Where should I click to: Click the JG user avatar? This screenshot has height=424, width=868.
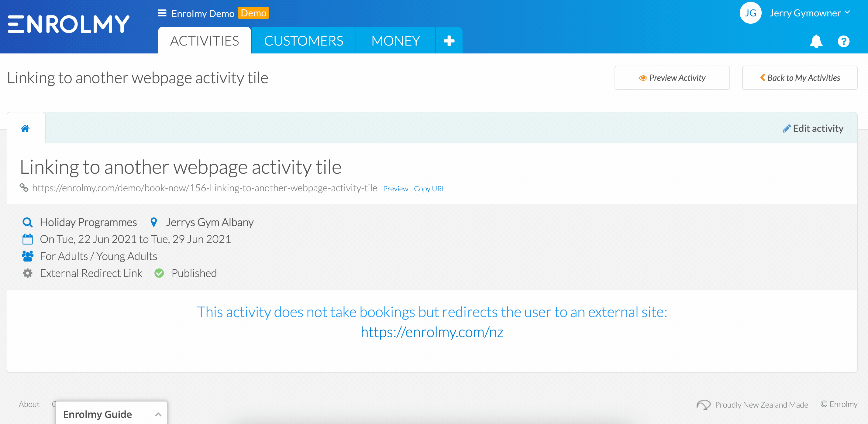click(x=750, y=13)
